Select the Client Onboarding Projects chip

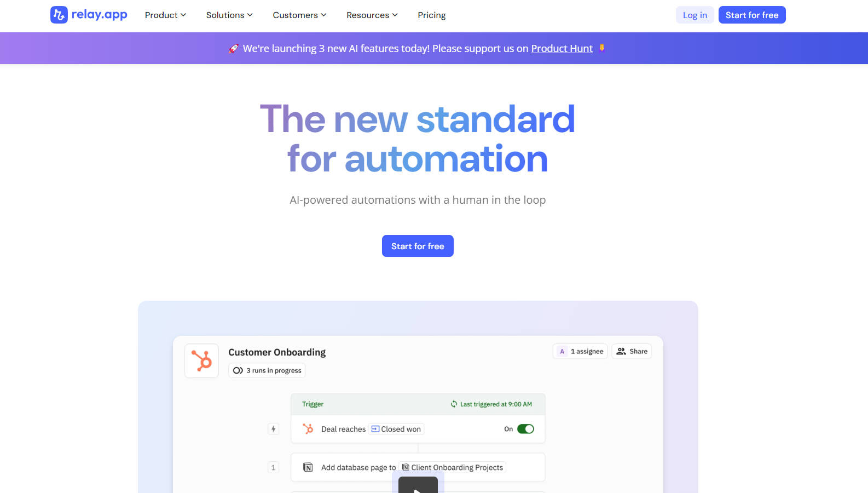click(x=453, y=467)
